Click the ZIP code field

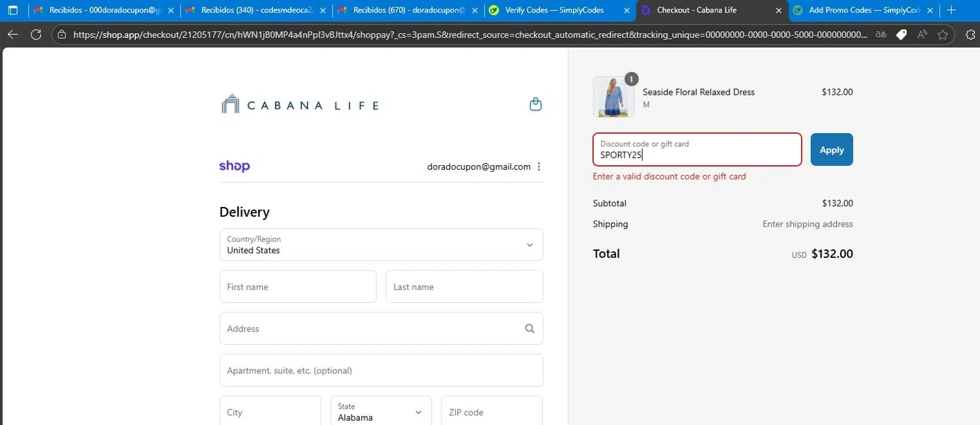pyautogui.click(x=492, y=412)
